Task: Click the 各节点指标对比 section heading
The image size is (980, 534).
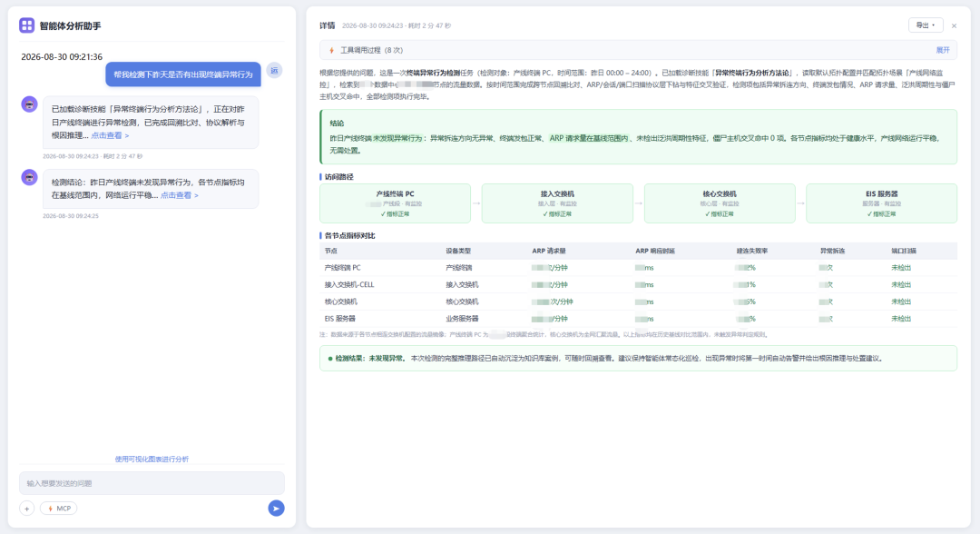Action: click(349, 236)
